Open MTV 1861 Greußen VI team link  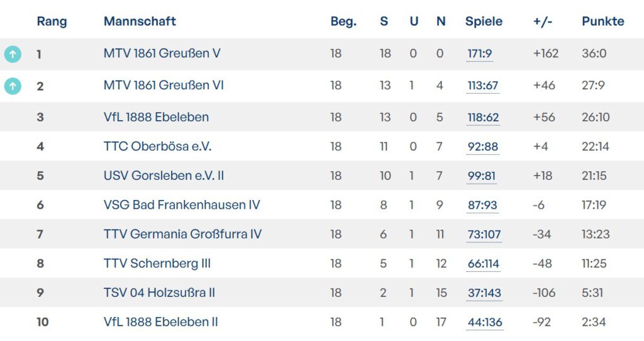click(x=164, y=85)
